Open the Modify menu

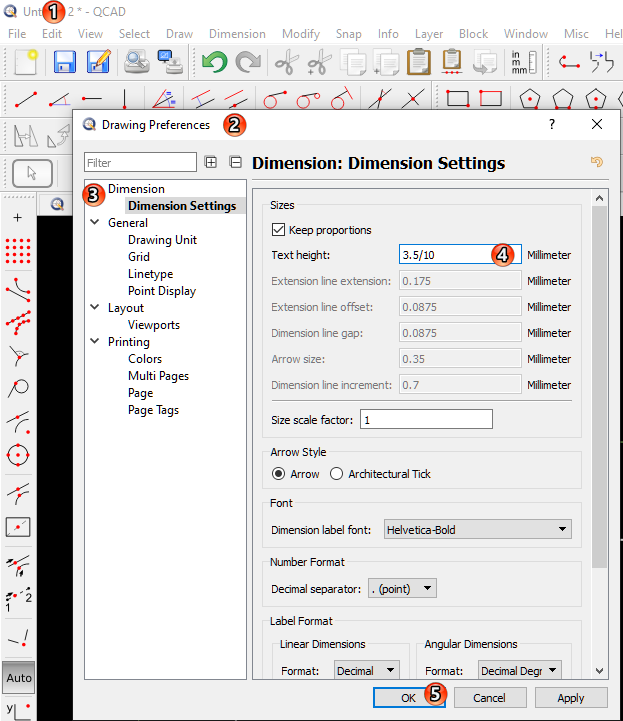point(301,33)
